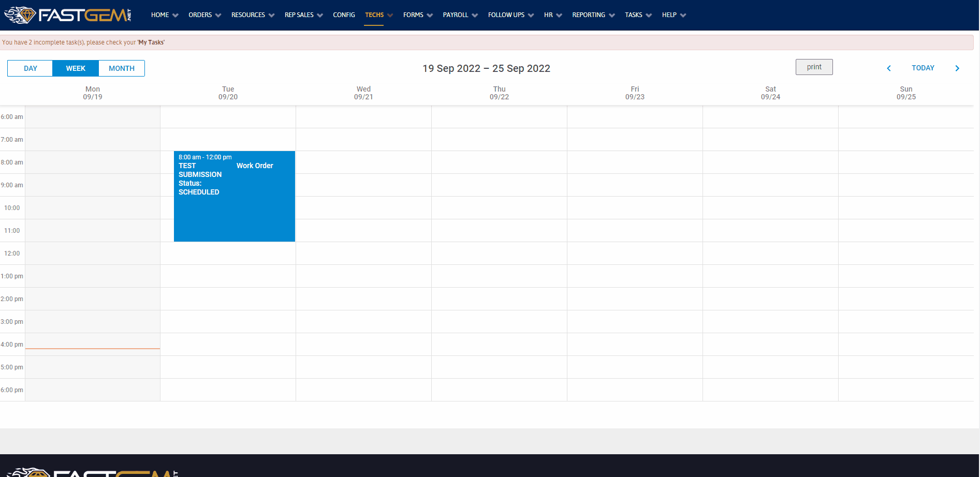Viewport: 980px width, 477px height.
Task: Expand the HELP menu chevron
Action: click(683, 16)
